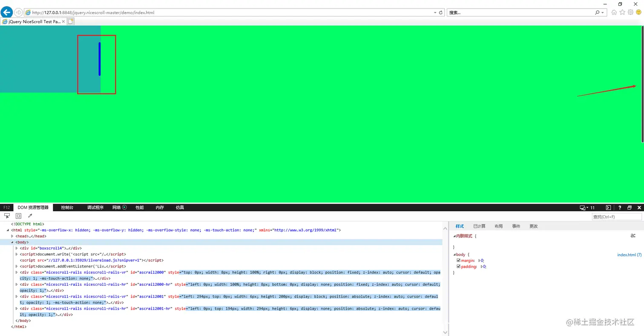Unpin the DevTools window

coord(630,207)
